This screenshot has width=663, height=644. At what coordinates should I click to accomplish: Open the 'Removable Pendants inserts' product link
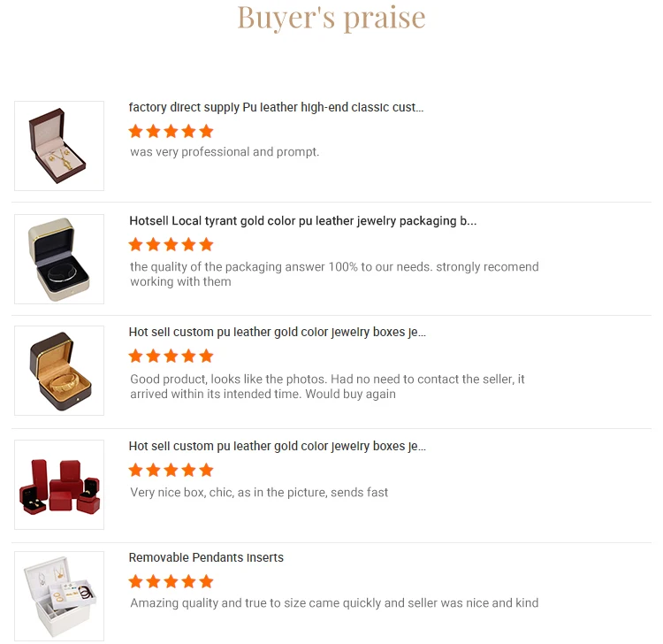pyautogui.click(x=206, y=557)
